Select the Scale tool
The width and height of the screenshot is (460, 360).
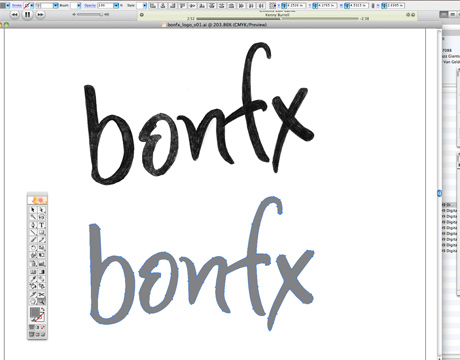point(42,248)
